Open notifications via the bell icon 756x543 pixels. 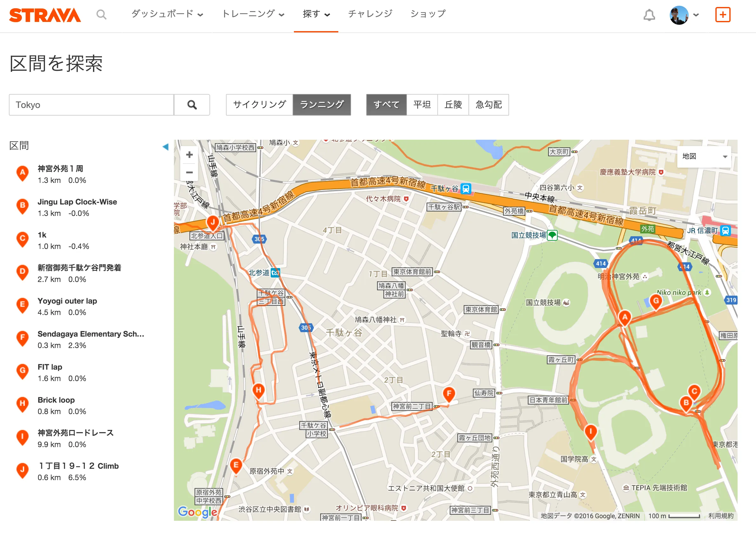pos(649,15)
